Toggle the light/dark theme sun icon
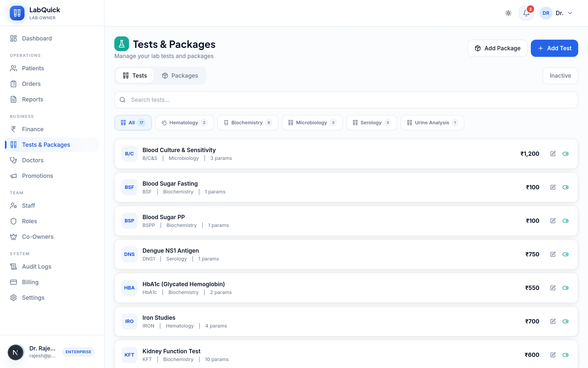 point(508,13)
